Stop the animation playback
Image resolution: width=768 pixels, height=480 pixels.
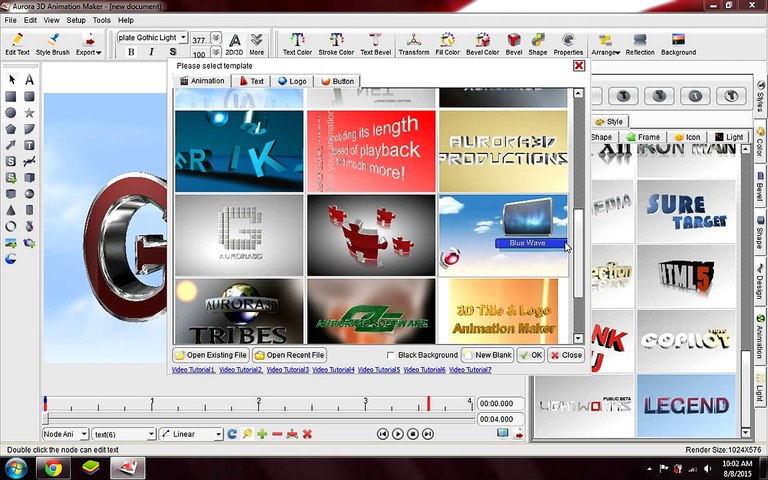pyautogui.click(x=413, y=434)
